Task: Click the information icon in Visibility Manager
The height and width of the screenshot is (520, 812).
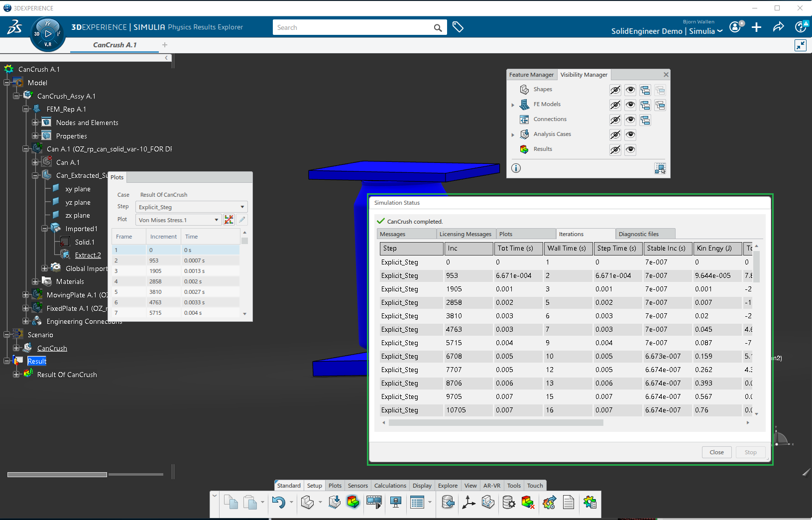Action: [x=516, y=168]
